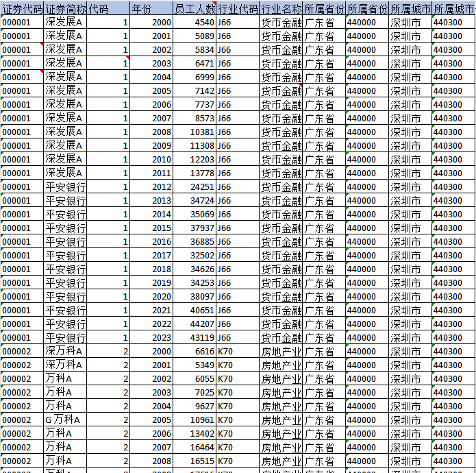Select 广东省 in the 2019 row
The width and height of the screenshot is (476, 473).
click(x=324, y=282)
